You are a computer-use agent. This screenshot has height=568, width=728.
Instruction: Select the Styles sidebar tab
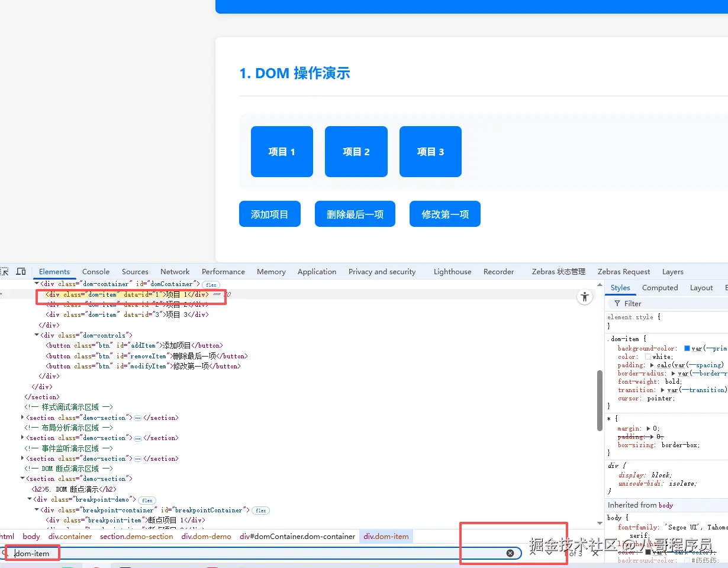pyautogui.click(x=620, y=287)
